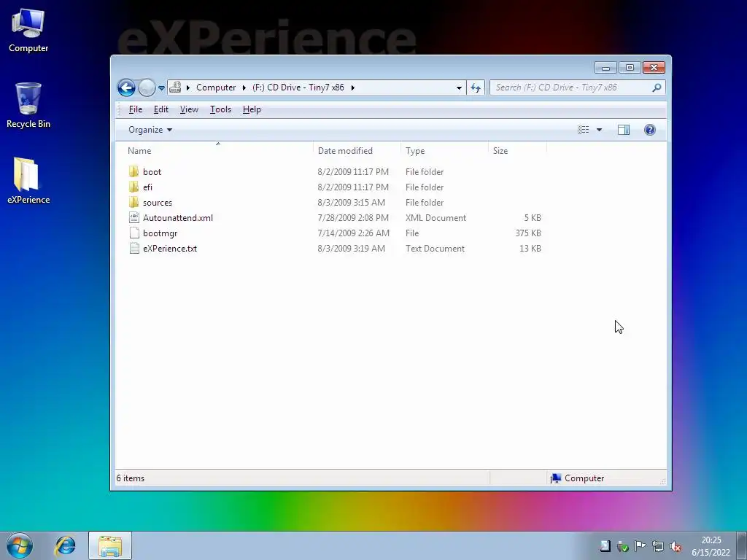747x560 pixels.
Task: Open the address bar history dropdown
Action: point(459,87)
